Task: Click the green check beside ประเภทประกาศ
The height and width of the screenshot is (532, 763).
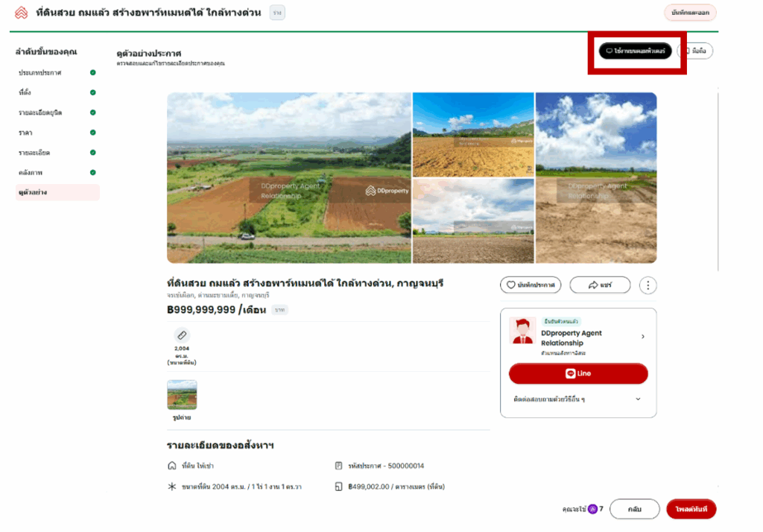Action: [x=92, y=73]
